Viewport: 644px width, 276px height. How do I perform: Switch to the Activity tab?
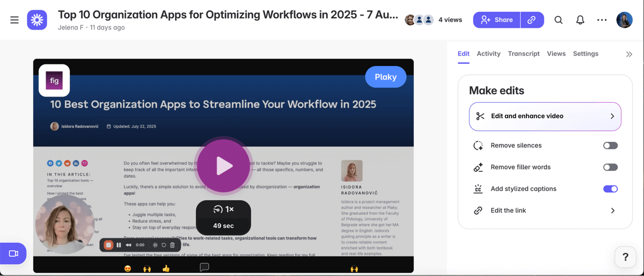(488, 54)
